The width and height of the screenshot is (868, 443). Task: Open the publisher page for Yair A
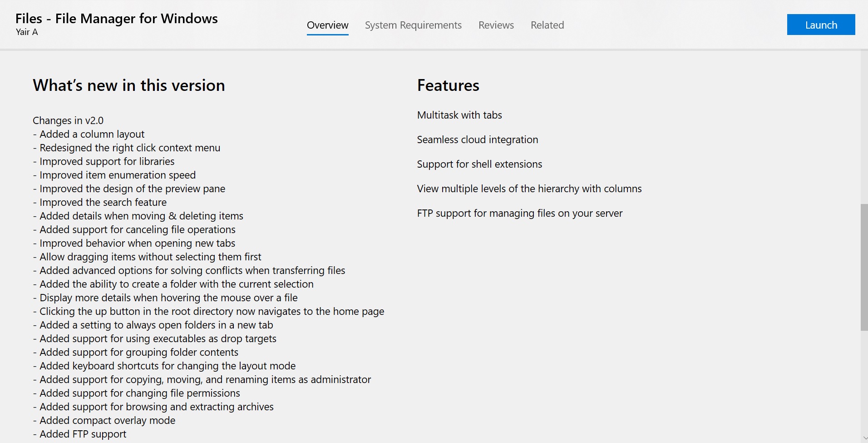coord(26,32)
